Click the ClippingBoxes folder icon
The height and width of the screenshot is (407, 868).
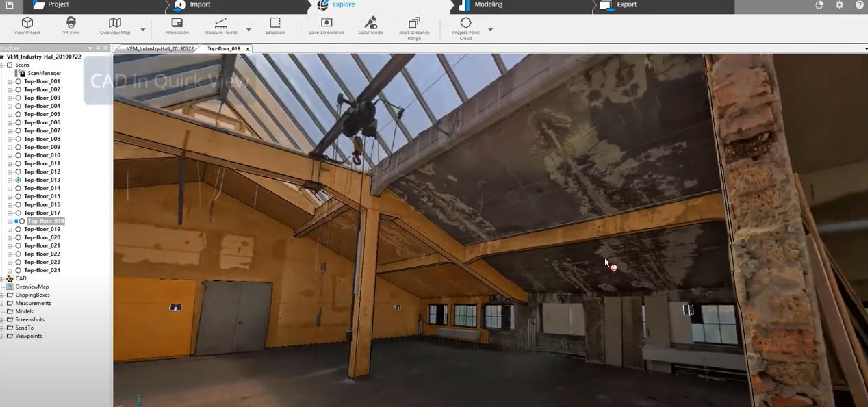pos(10,295)
